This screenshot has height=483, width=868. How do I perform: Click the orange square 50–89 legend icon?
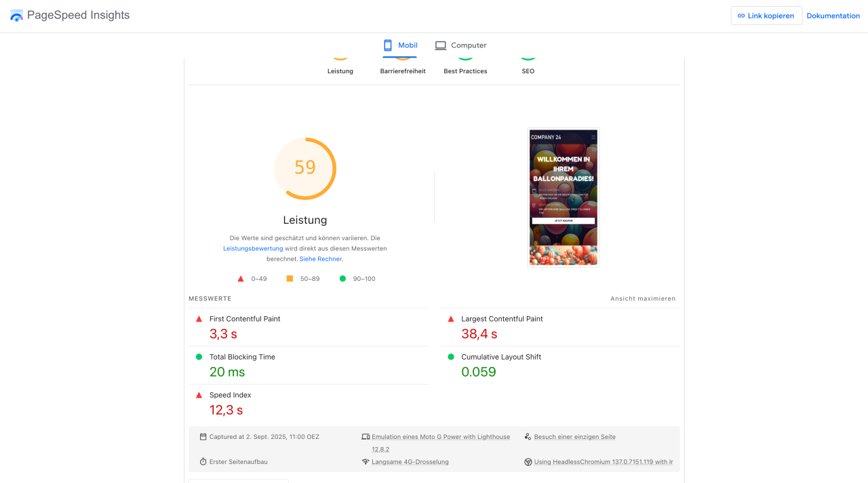290,279
